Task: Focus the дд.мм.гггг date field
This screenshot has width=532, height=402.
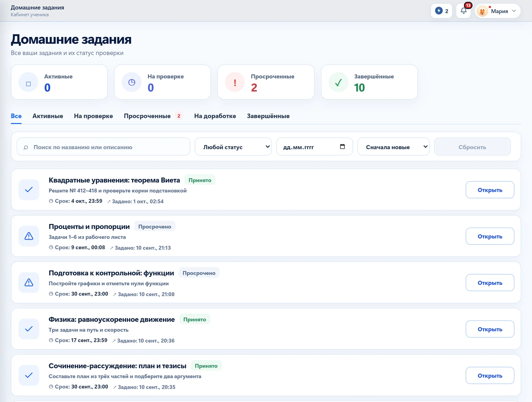Action: point(314,147)
